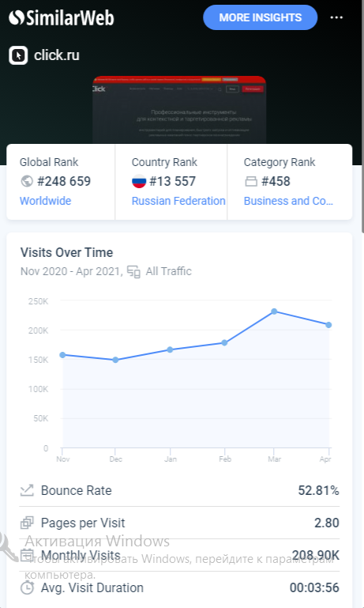Click the click.ru site favicon

(x=18, y=55)
